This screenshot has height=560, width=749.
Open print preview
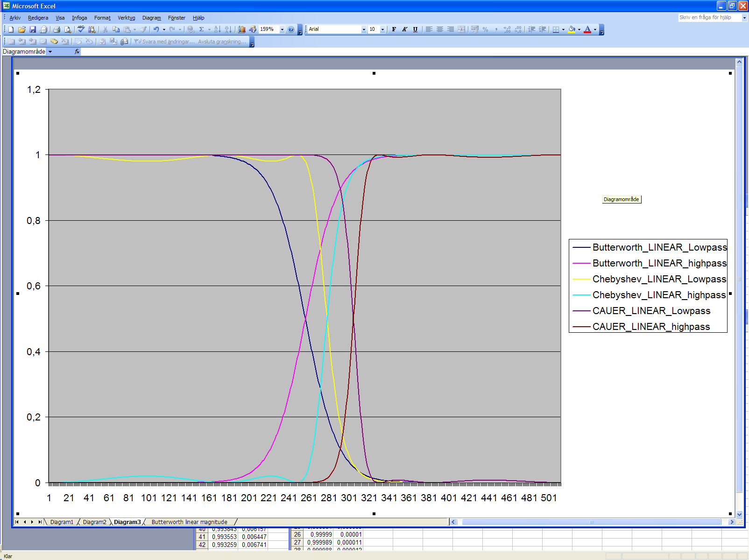click(x=68, y=29)
